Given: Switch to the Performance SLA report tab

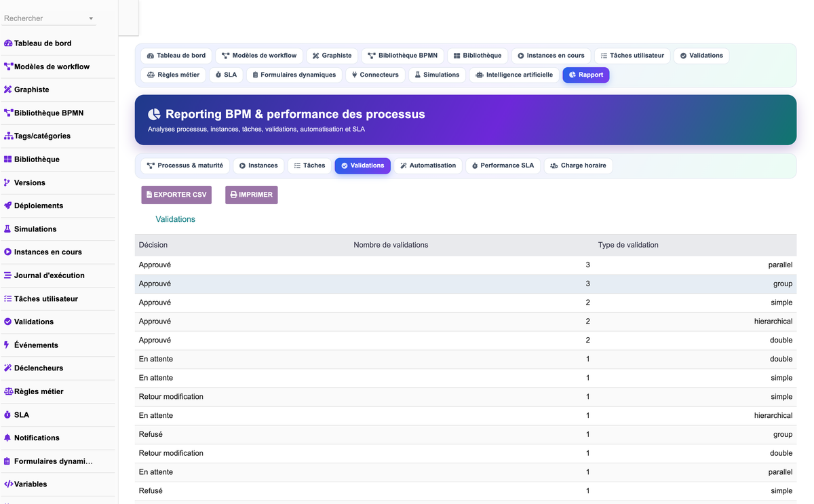Looking at the screenshot, I should coord(503,166).
